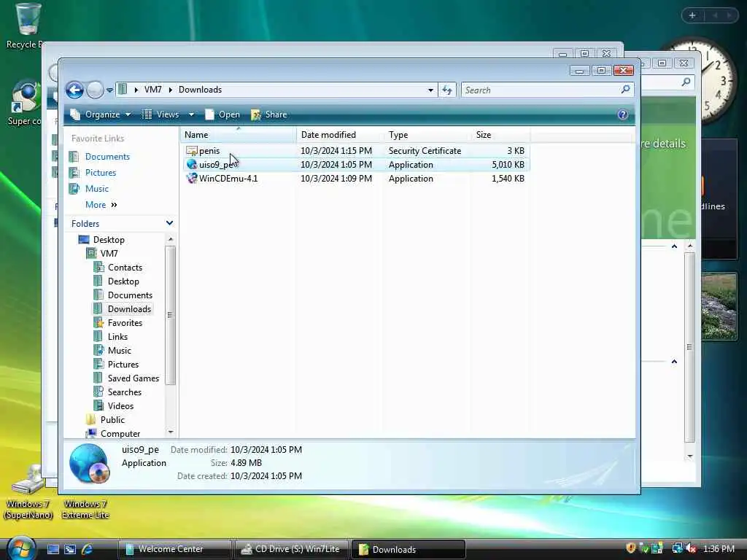Screen dimensions: 747x560
Task: Click Share in the toolbar
Action: [269, 114]
